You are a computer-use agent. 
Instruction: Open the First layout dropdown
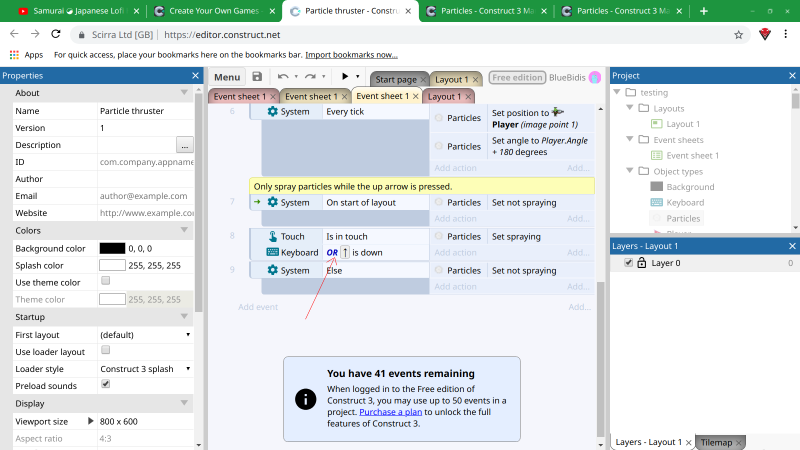coord(145,335)
